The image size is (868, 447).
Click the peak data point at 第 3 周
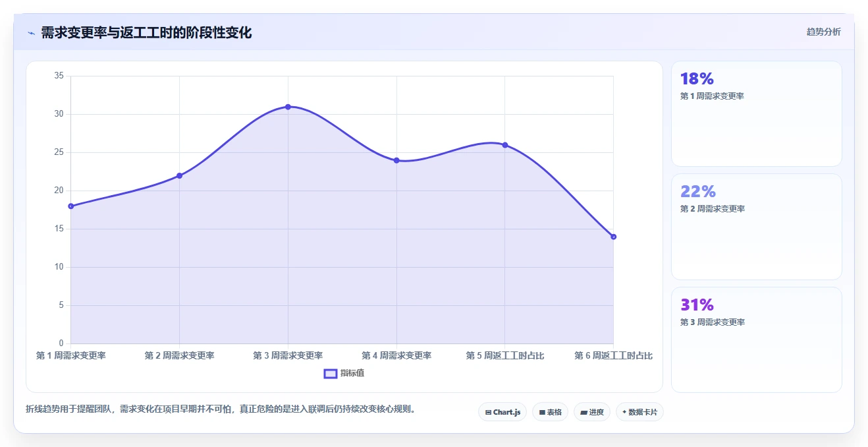tap(288, 107)
